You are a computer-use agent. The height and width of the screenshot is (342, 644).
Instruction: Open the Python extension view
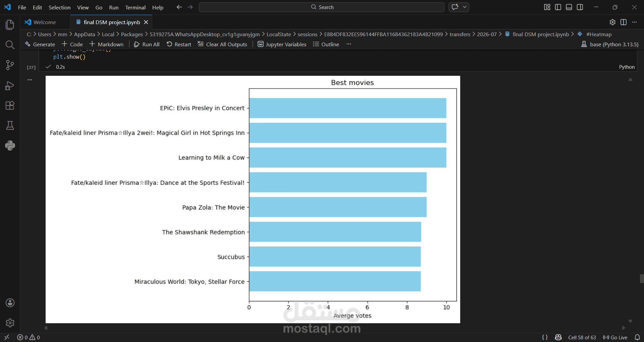click(10, 146)
